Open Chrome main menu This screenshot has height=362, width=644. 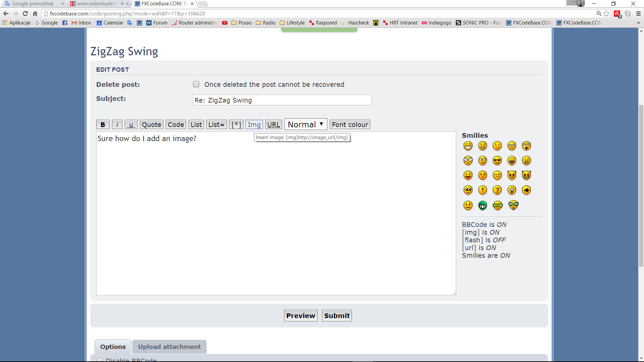(x=638, y=13)
